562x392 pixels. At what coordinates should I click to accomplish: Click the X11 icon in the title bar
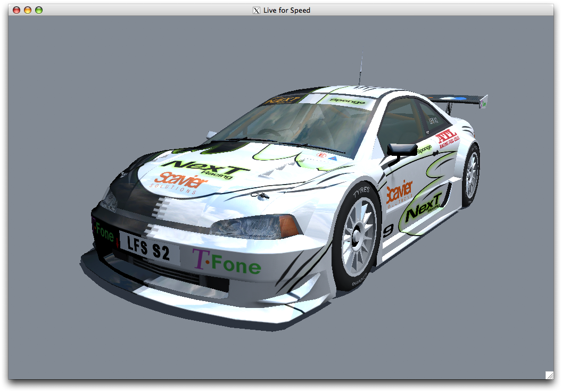257,11
